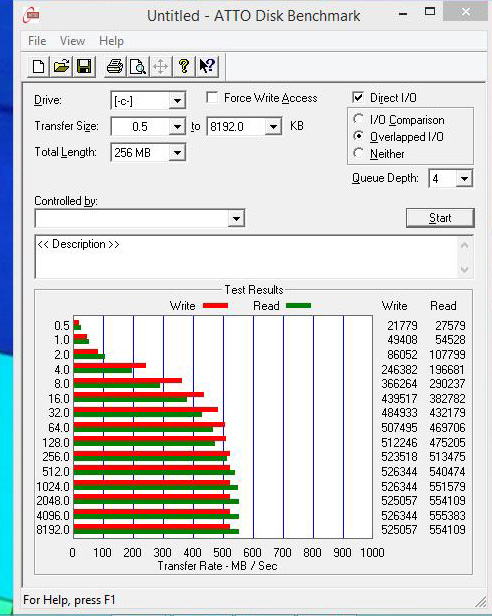This screenshot has height=616, width=492.
Task: Click inside the Description text box
Action: point(246,257)
